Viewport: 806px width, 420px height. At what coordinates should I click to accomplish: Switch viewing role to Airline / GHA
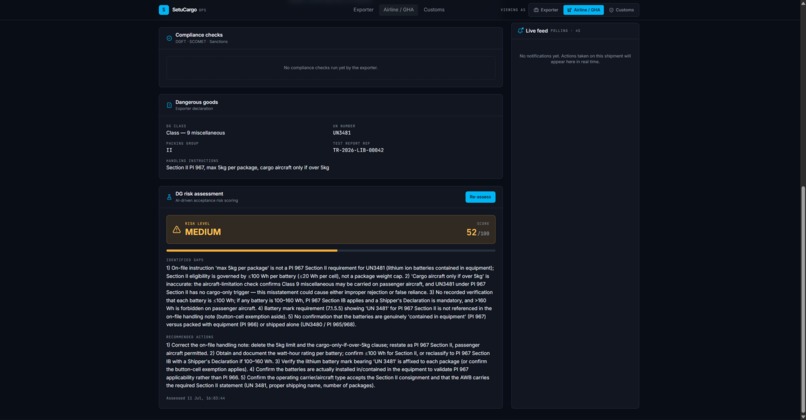[x=583, y=10]
